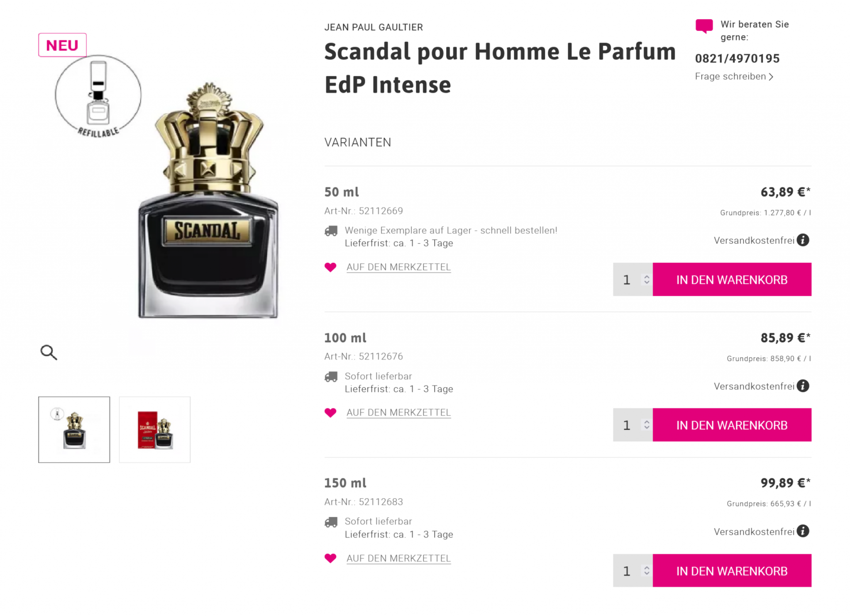Click the heart icon for 150 ml

click(x=330, y=558)
